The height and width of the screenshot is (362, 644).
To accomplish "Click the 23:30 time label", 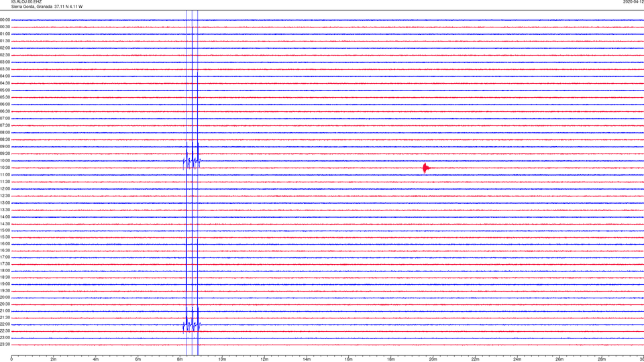I will coord(5,345).
